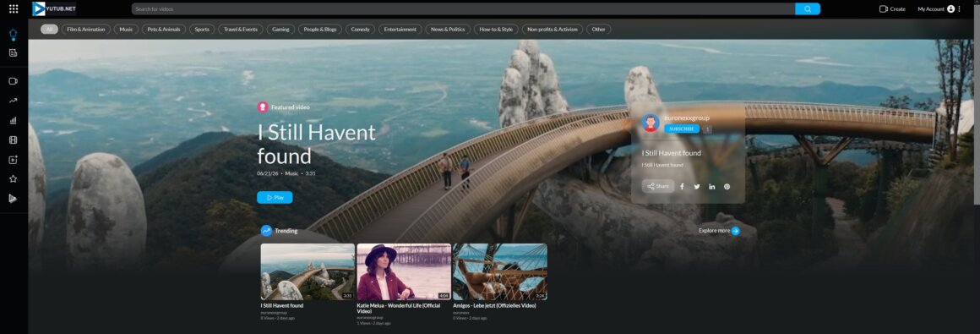Share on Twitter via its icon
980x334 pixels.
697,186
